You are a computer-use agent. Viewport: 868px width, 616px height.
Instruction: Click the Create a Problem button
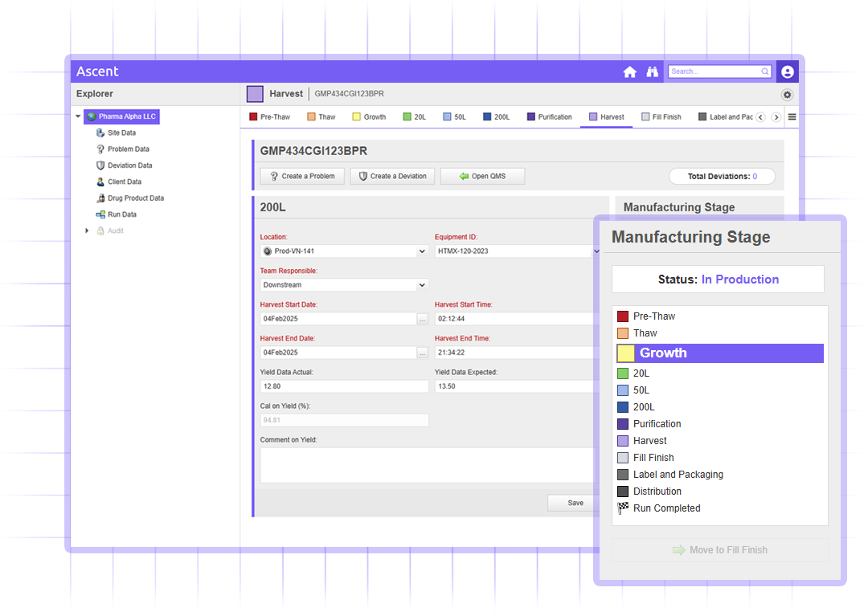[301, 176]
